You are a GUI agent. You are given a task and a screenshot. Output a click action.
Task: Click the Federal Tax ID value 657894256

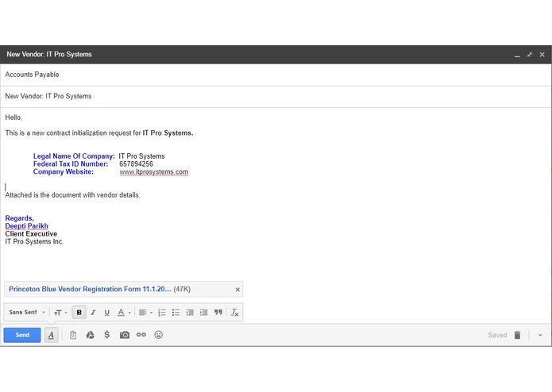[137, 163]
